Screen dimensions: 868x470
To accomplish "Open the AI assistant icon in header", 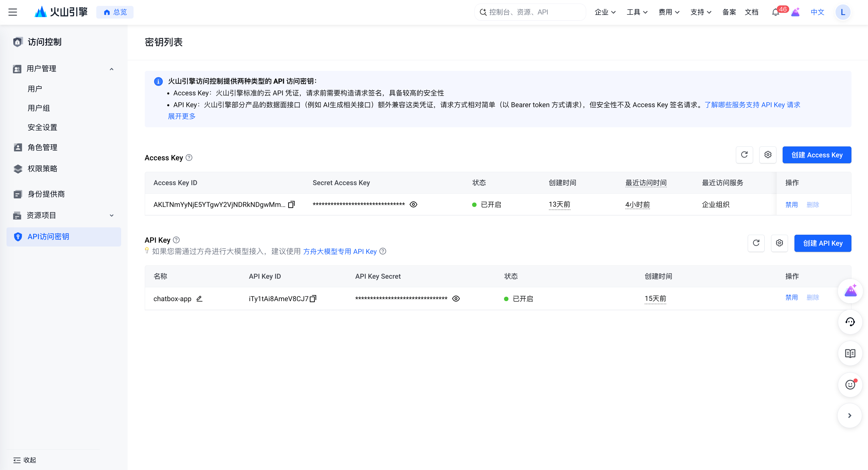I will click(796, 12).
